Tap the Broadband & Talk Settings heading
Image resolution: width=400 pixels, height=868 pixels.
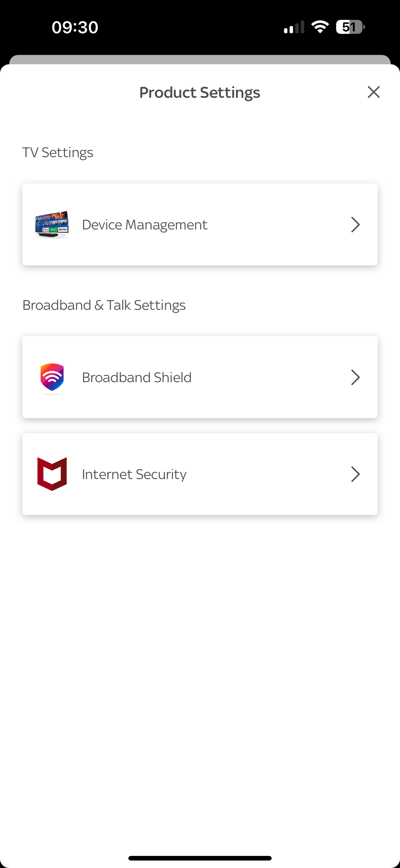(x=104, y=305)
